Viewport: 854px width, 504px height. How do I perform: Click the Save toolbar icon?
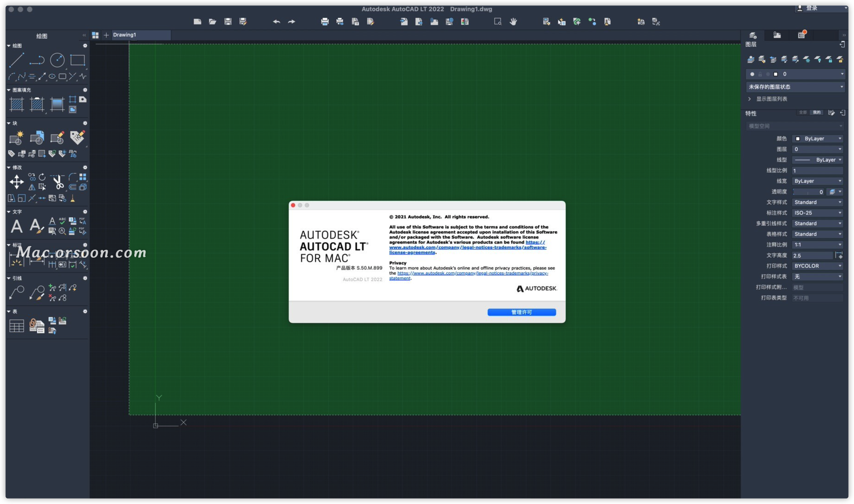[228, 21]
